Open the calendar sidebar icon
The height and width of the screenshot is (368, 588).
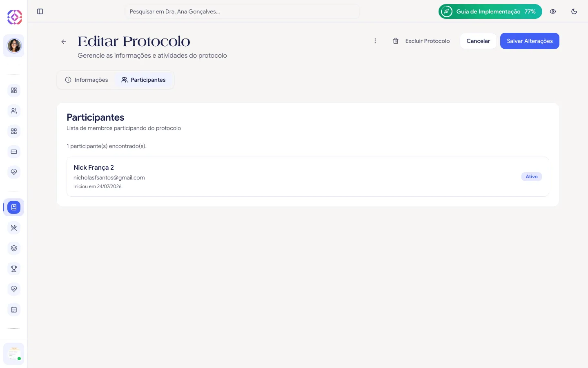(14, 310)
